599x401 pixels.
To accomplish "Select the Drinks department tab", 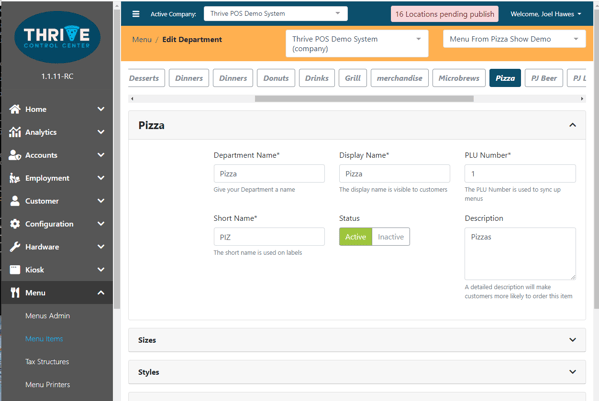I will click(x=317, y=78).
